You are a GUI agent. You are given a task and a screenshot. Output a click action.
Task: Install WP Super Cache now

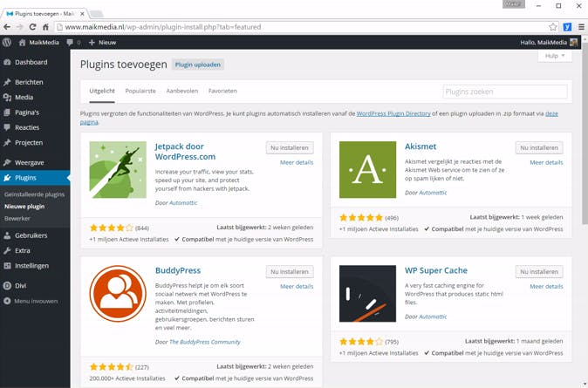coord(539,272)
